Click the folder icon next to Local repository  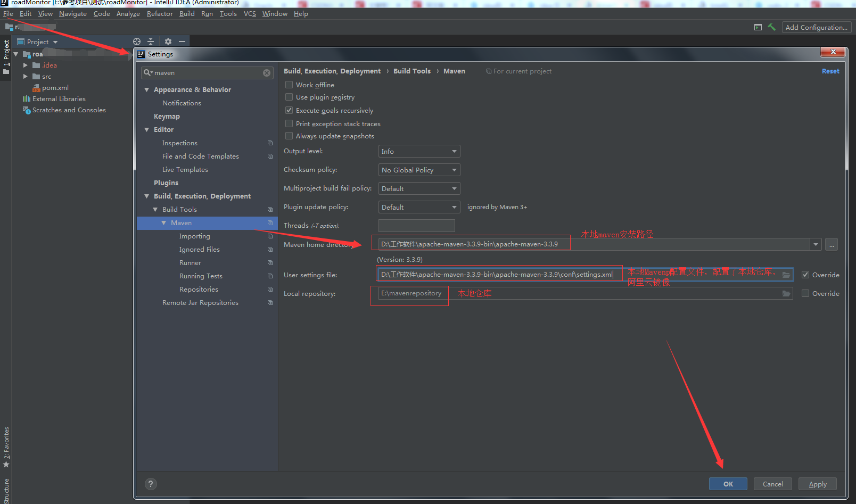tap(787, 293)
